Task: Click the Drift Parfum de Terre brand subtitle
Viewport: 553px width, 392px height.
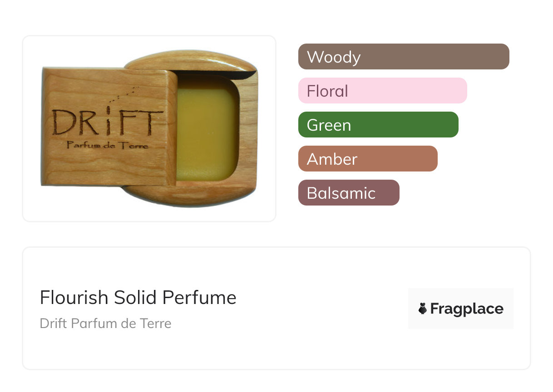Action: point(105,323)
